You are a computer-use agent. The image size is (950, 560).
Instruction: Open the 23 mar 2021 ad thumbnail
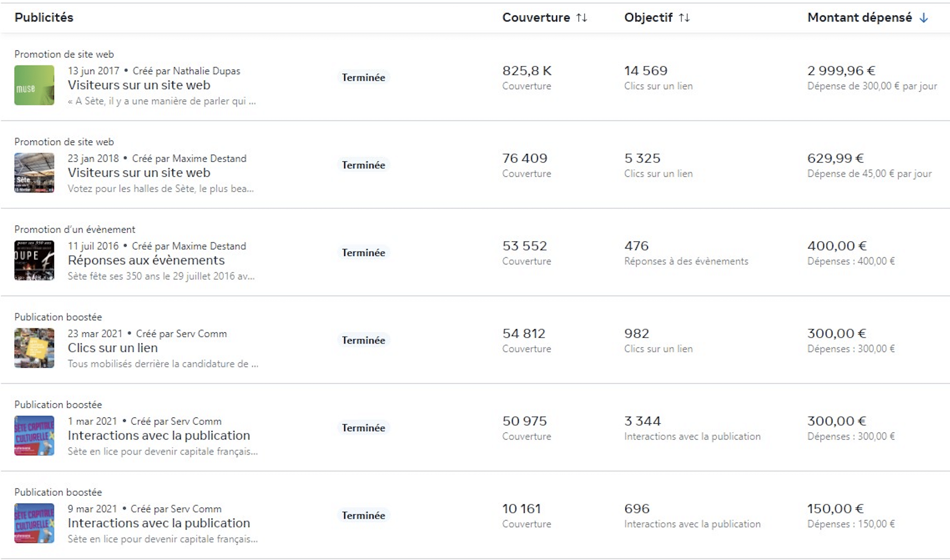(34, 348)
